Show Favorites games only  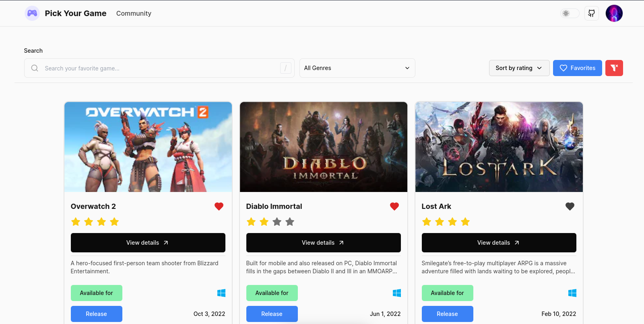point(578,68)
